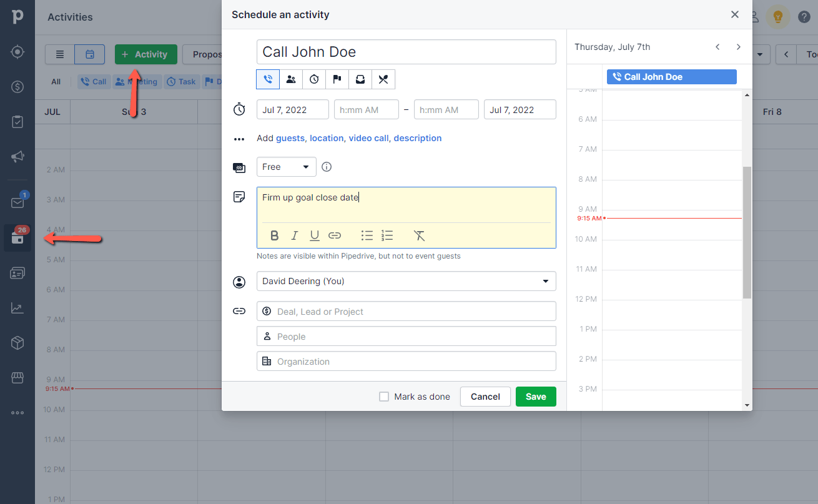Select the Meeting activity type icon
The height and width of the screenshot is (504, 818).
point(291,79)
